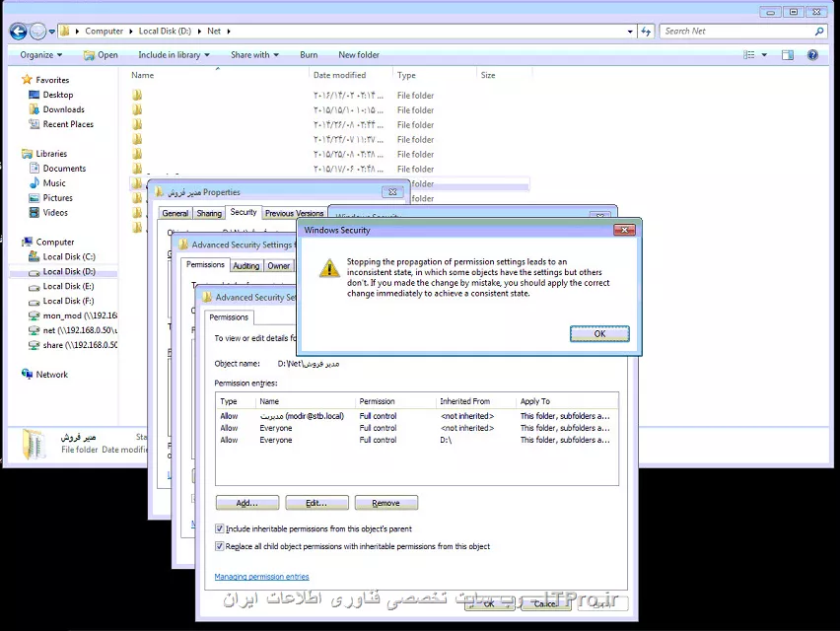Image resolution: width=840 pixels, height=631 pixels.
Task: Click New folder in toolbar
Action: [359, 54]
